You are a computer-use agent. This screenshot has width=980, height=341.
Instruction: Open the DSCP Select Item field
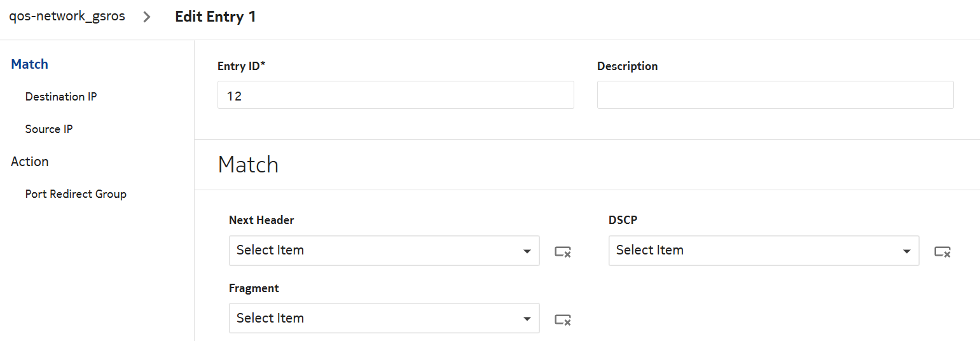click(x=755, y=251)
